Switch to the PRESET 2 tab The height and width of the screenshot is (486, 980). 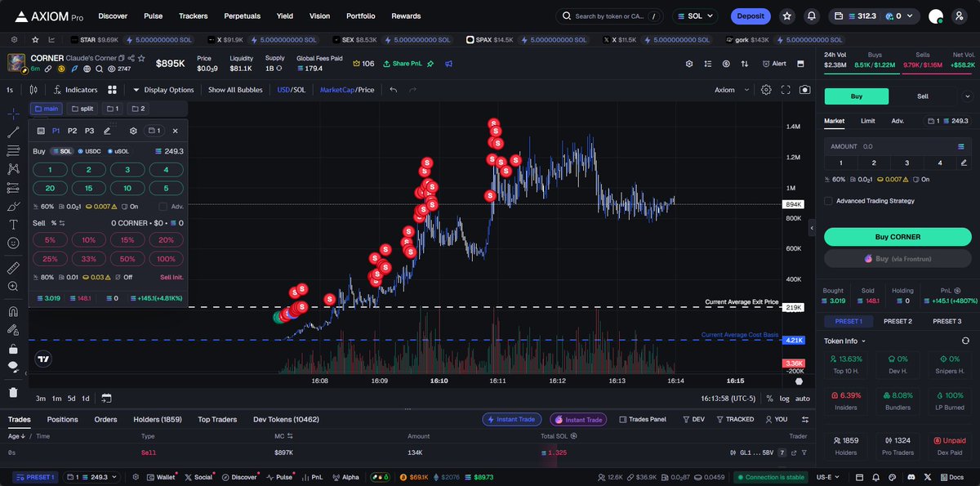(898, 321)
